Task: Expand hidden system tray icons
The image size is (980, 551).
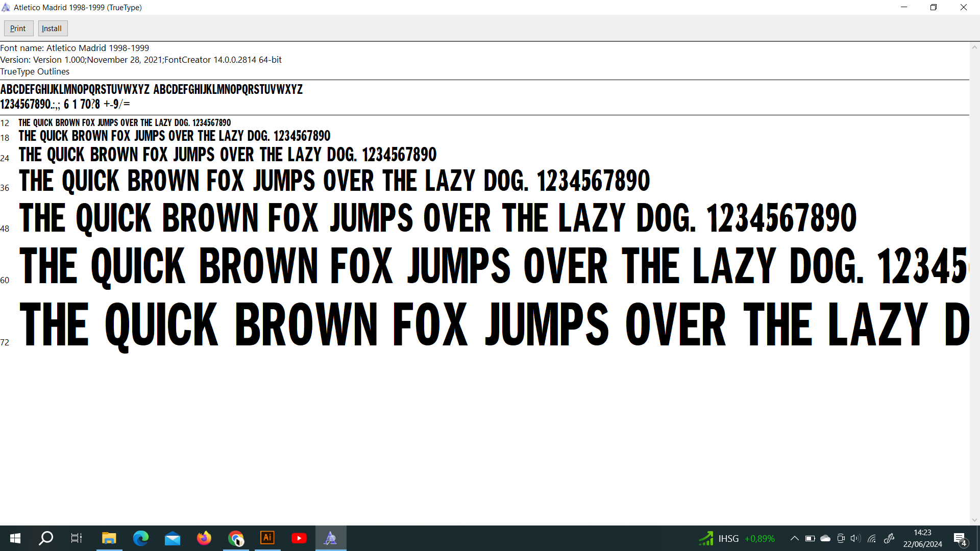Action: [794, 538]
